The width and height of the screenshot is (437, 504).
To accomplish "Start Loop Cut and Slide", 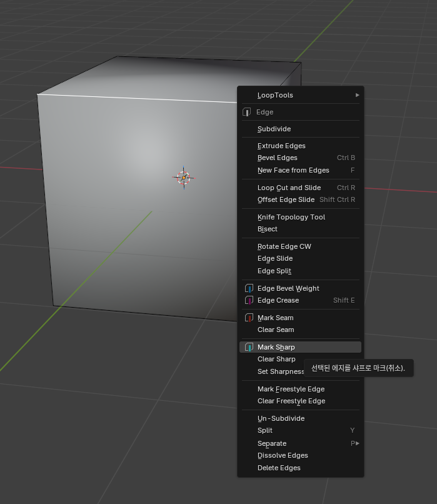I will click(289, 188).
